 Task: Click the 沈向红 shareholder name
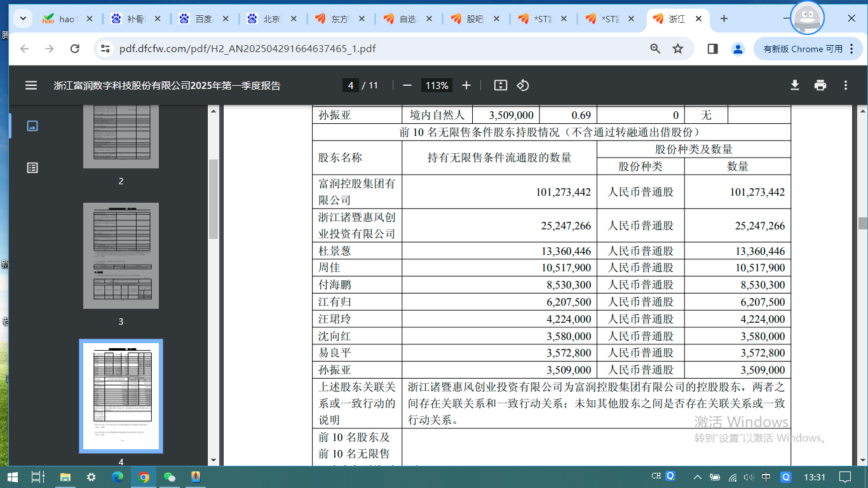tap(335, 336)
